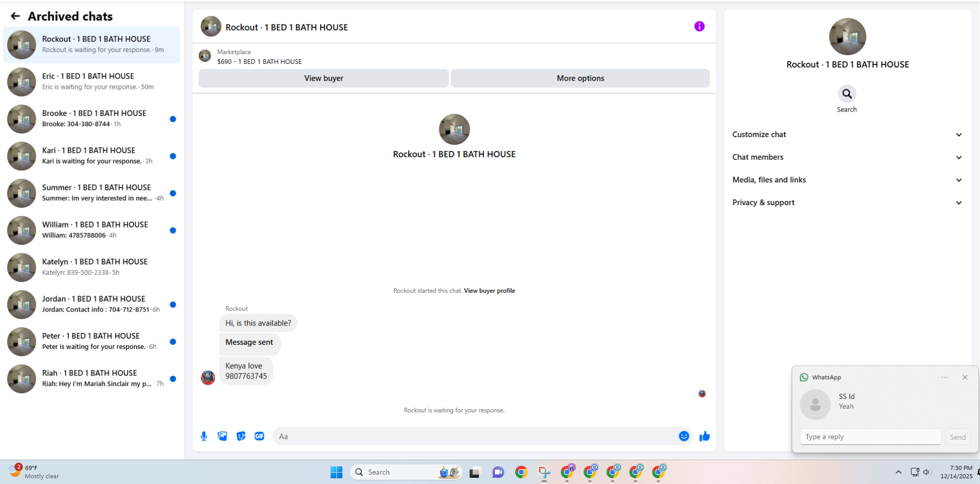Click the 'Hi, is this available?' message
The height and width of the screenshot is (484, 980).
(258, 323)
